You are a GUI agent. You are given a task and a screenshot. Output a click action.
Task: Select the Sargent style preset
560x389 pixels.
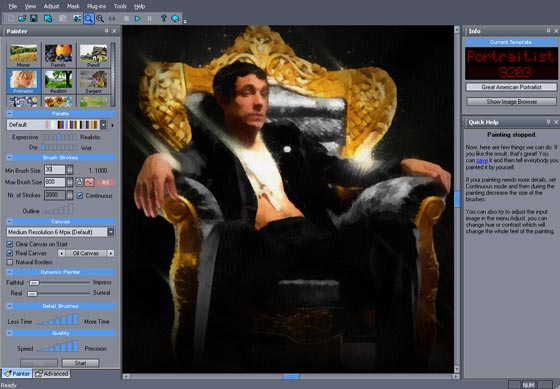click(93, 81)
